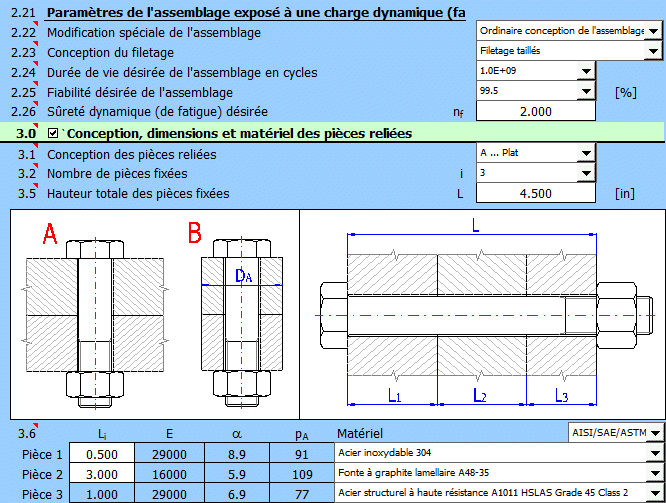Open the Fiabilité désirée 99.5 dropdown
The height and width of the screenshot is (503, 666).
click(587, 91)
